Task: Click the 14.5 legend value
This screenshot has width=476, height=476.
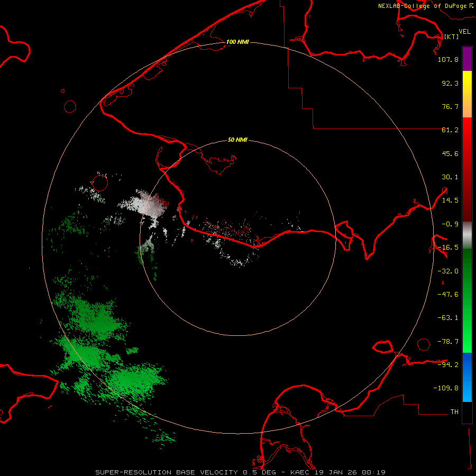Action: coord(450,200)
